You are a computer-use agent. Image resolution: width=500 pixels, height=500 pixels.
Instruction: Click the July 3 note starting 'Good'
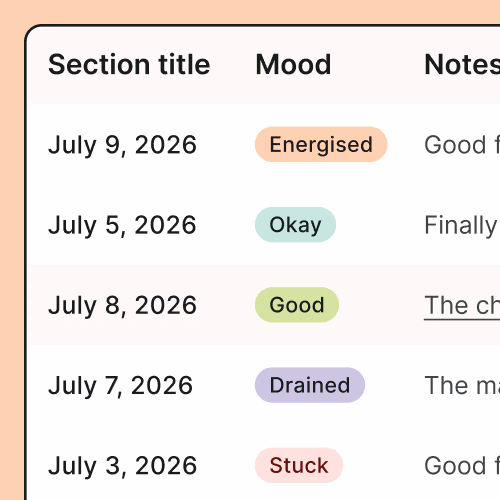pos(462,466)
